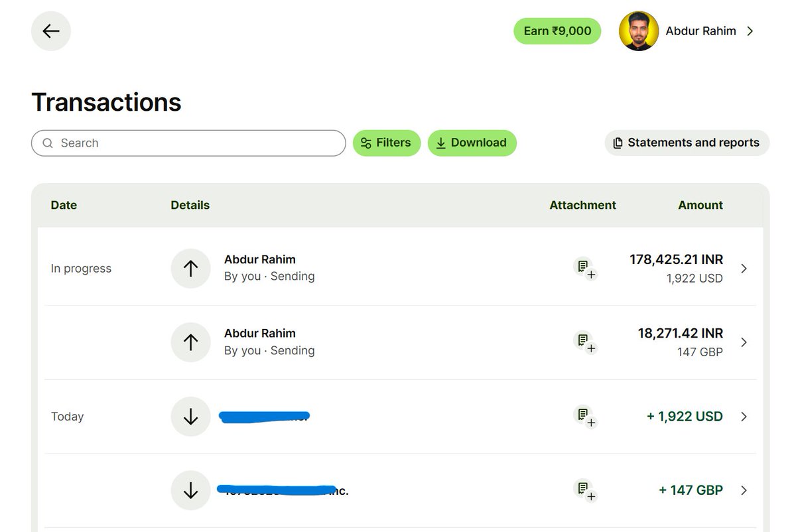Click the down arrow icon for +147 GBP
Viewport: 796px width, 532px height.
click(191, 490)
